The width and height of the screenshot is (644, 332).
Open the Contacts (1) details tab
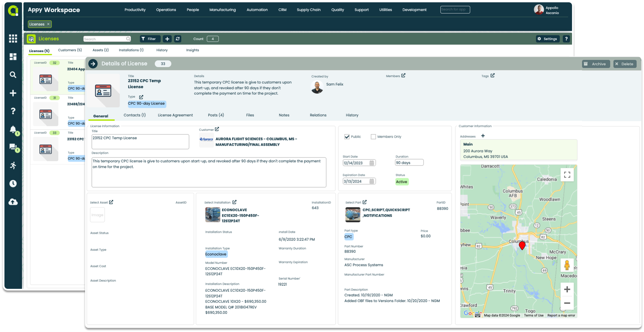pyautogui.click(x=135, y=115)
